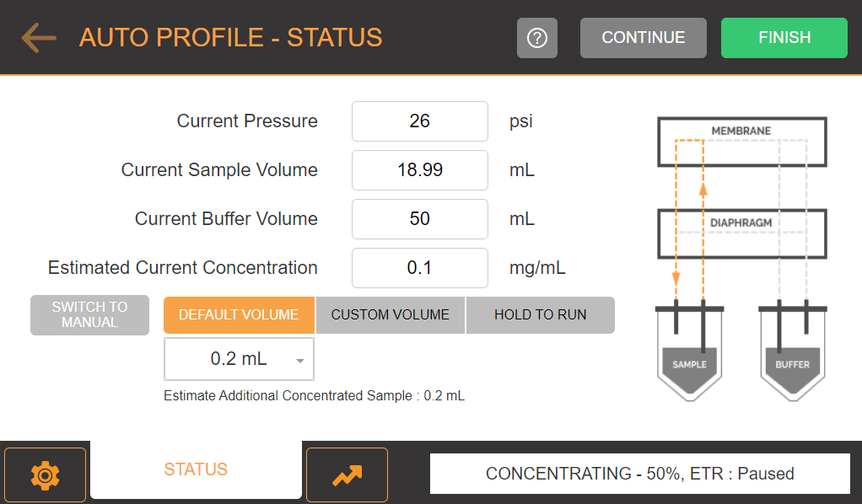Viewport: 862px width, 504px height.
Task: Go back using the orange arrow
Action: tap(39, 37)
